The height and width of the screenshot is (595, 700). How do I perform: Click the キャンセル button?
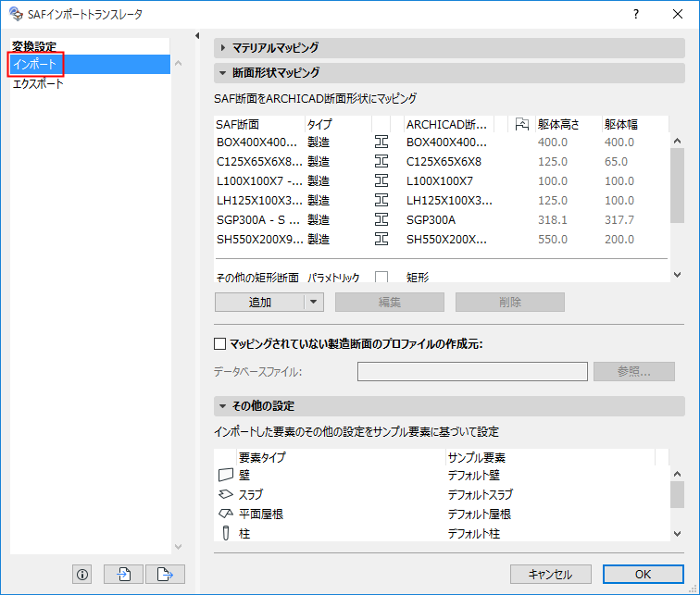tap(550, 574)
